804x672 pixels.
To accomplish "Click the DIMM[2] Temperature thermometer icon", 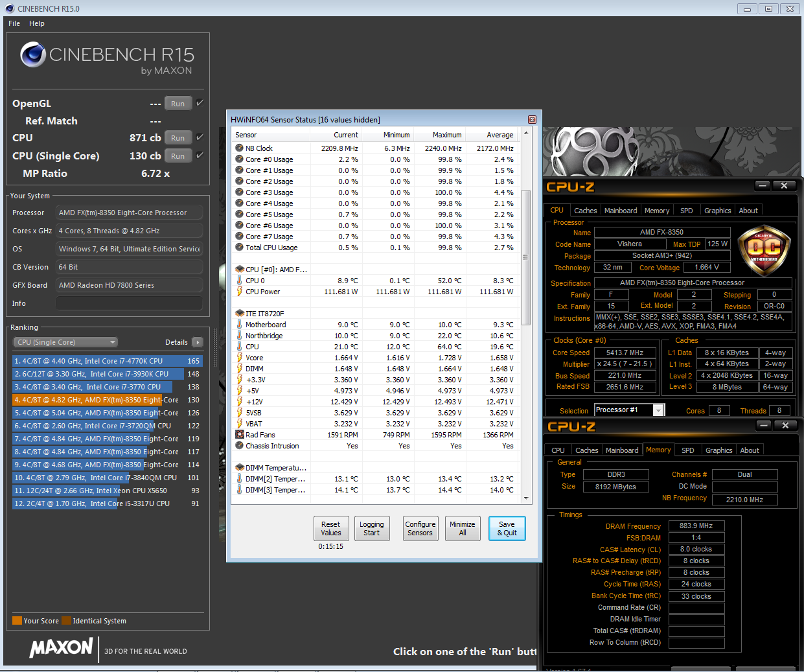I will tap(239, 479).
